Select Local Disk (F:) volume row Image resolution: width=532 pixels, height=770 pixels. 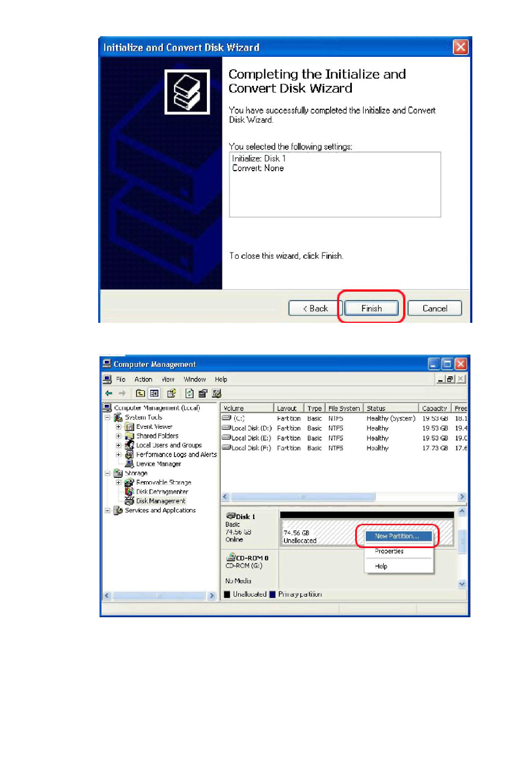pos(344,448)
